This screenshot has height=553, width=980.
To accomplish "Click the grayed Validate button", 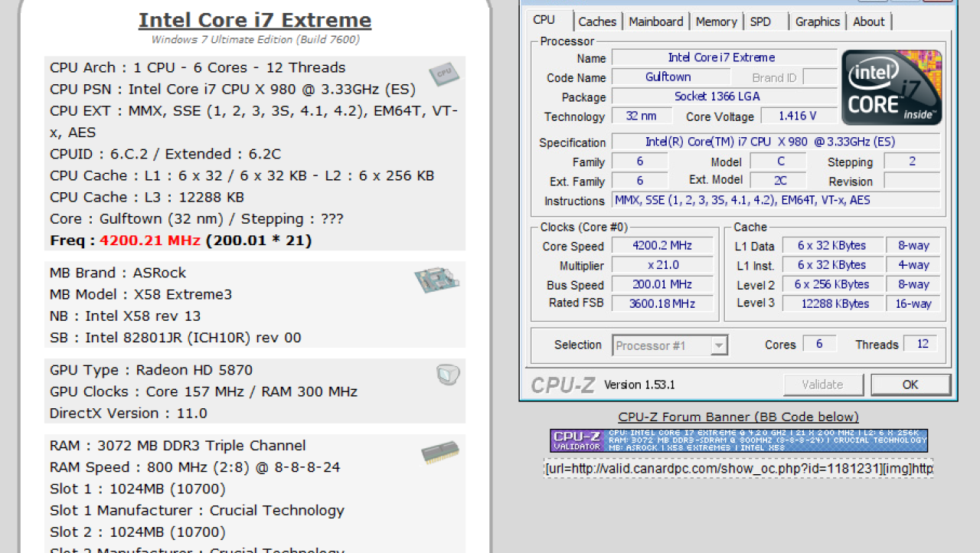I will coord(823,384).
